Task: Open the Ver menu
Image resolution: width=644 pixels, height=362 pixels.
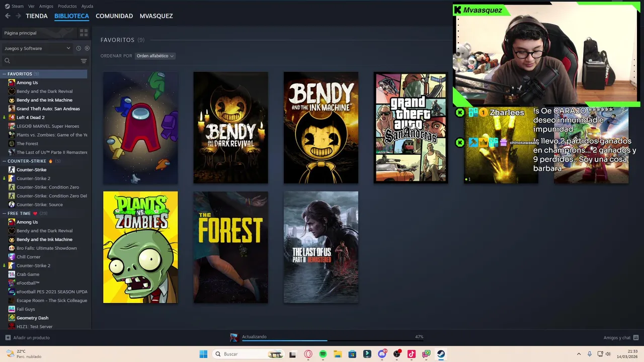Action: (x=31, y=6)
